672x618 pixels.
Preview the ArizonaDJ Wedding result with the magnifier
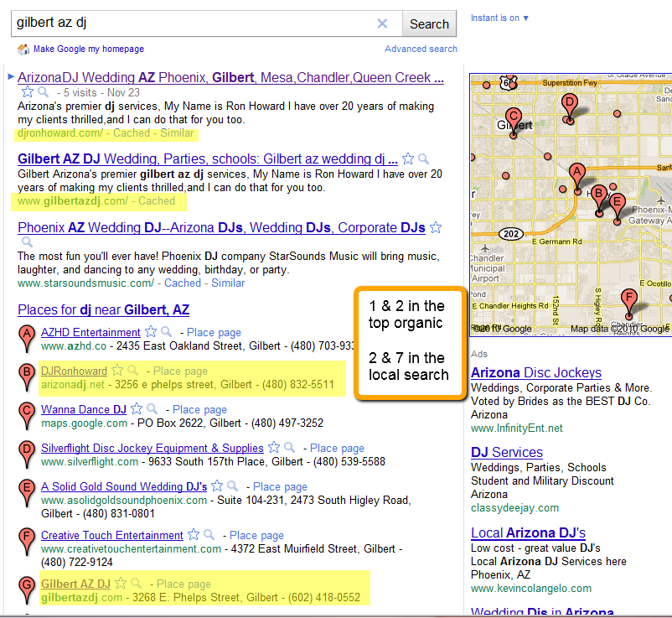tap(43, 91)
